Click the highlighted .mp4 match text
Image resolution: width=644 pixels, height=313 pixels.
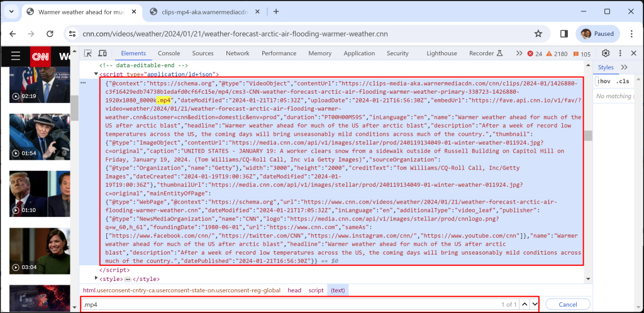coord(164,100)
